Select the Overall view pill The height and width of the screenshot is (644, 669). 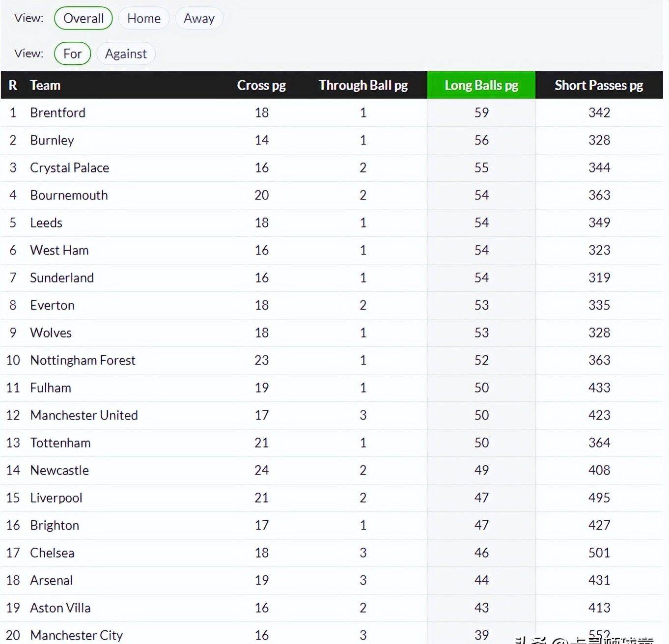tap(83, 19)
